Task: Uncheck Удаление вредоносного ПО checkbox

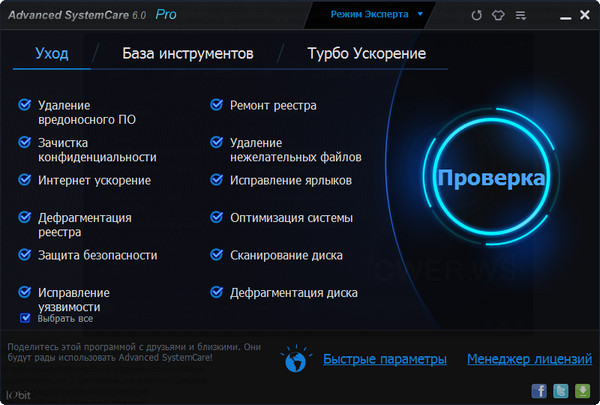Action: click(24, 105)
